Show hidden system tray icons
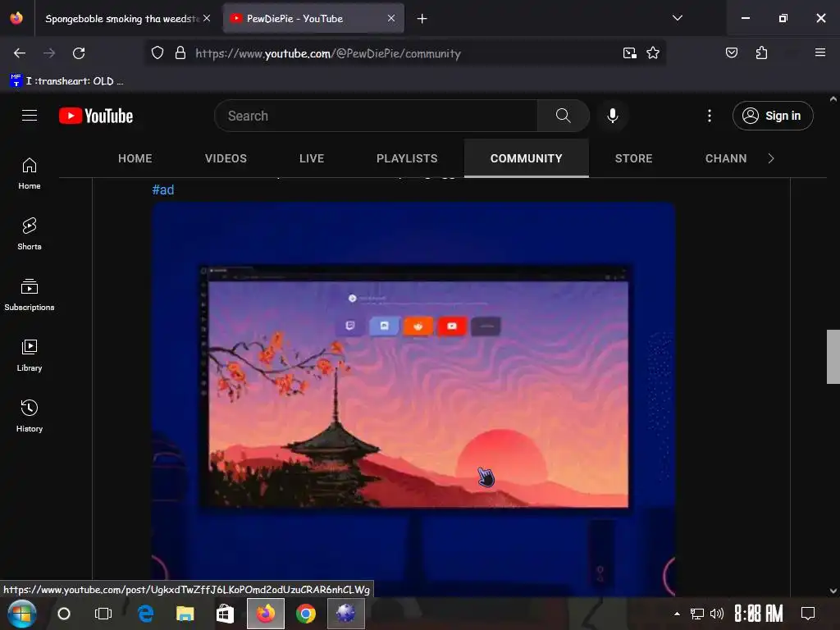Screen dimensions: 840x630 (677, 614)
